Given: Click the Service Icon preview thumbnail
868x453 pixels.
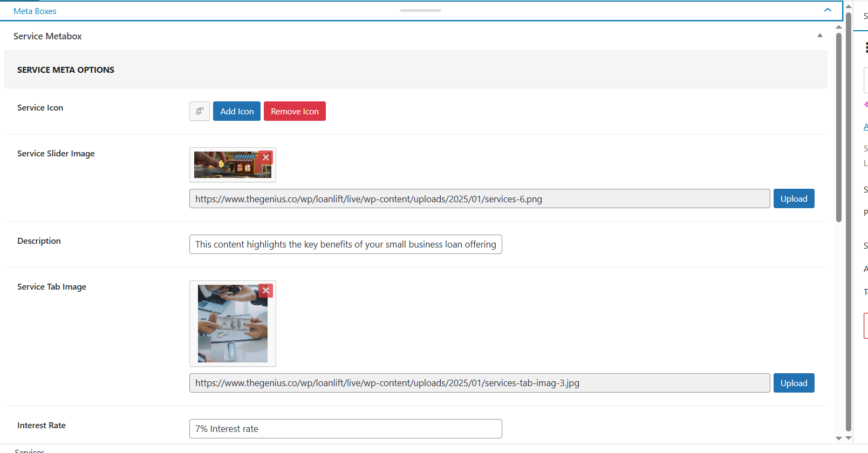Looking at the screenshot, I should [x=199, y=111].
